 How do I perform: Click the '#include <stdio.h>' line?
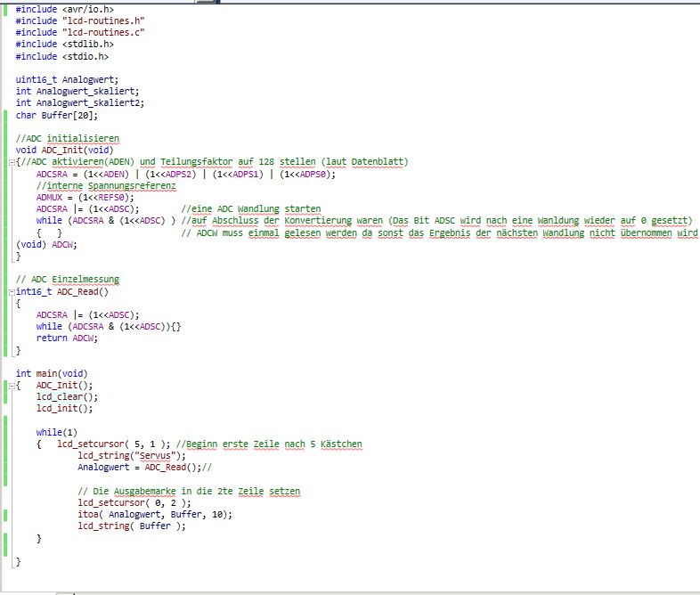(x=61, y=57)
